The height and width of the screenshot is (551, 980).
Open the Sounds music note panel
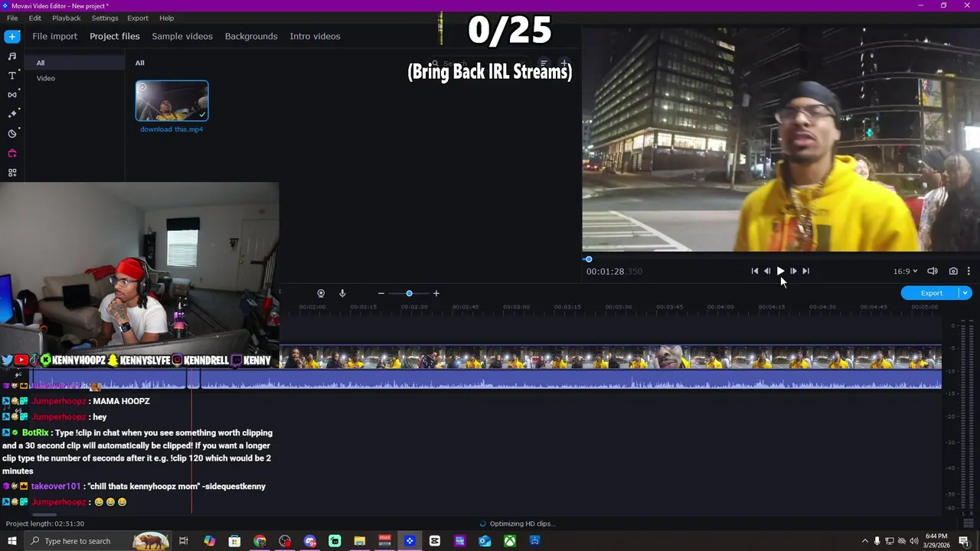pos(11,56)
